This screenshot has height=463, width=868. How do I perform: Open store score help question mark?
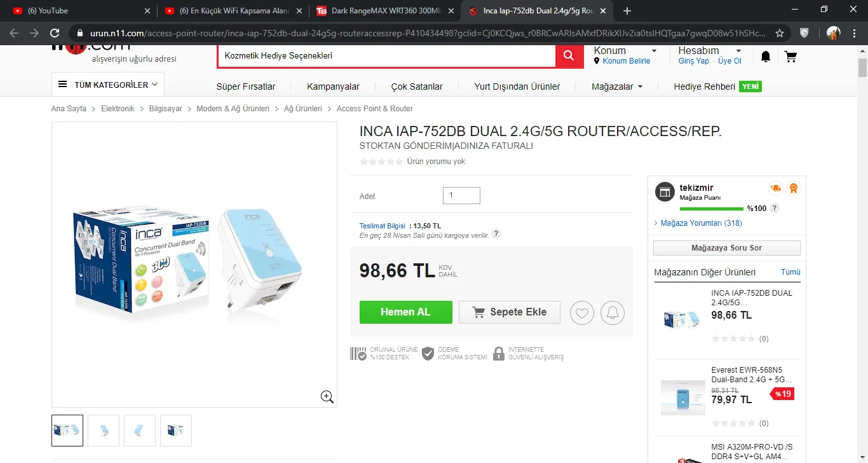[775, 208]
